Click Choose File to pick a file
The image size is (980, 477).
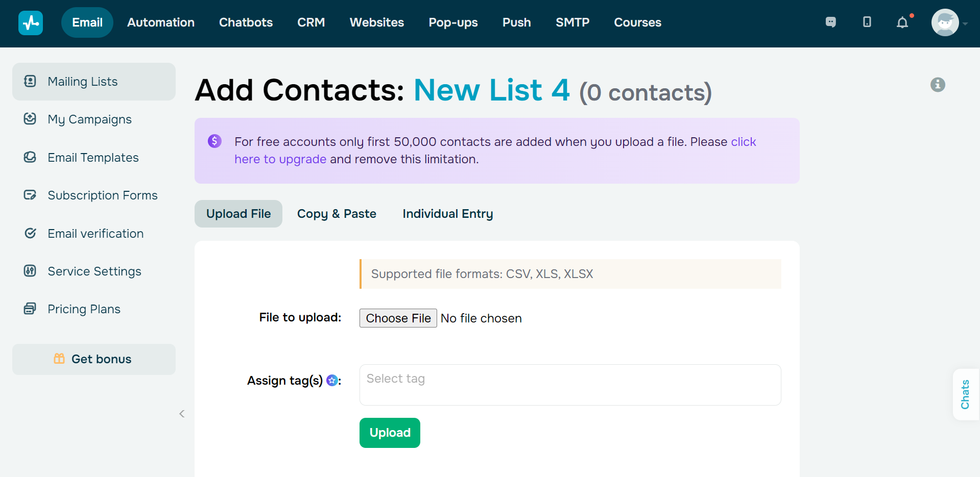click(398, 318)
